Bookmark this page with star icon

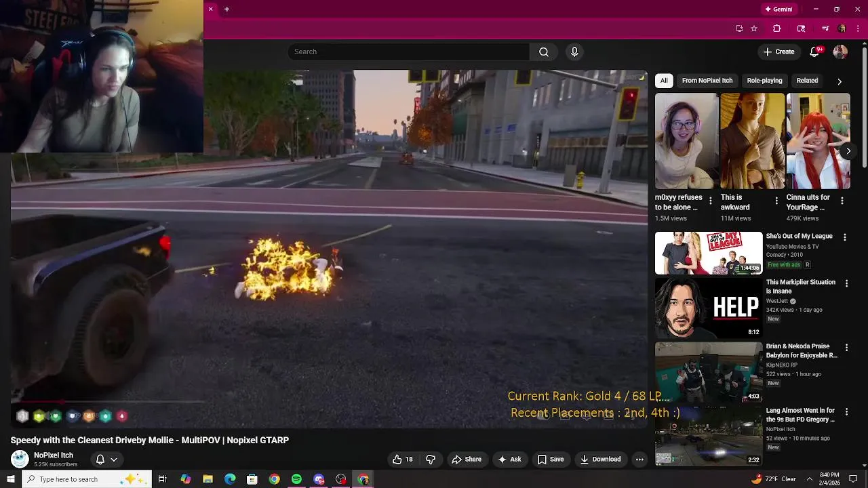(x=754, y=28)
